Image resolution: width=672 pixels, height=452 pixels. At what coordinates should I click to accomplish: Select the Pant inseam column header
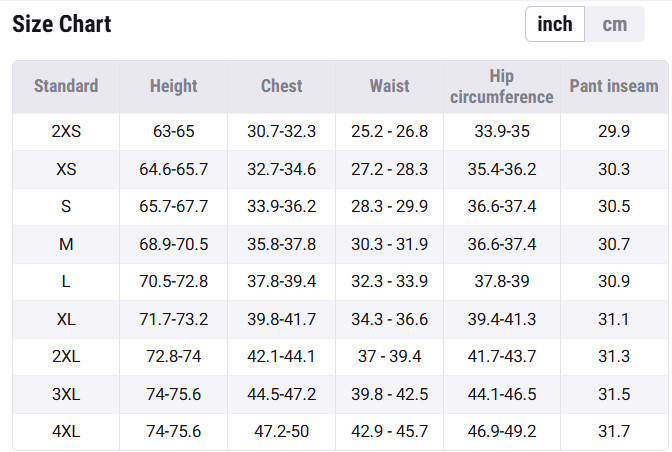[x=614, y=86]
